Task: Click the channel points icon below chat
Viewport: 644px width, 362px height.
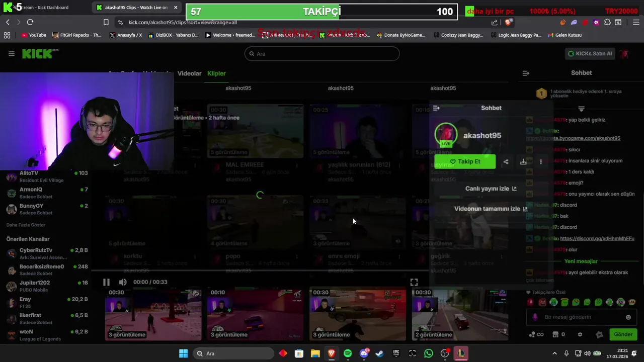Action: pyautogui.click(x=536, y=334)
